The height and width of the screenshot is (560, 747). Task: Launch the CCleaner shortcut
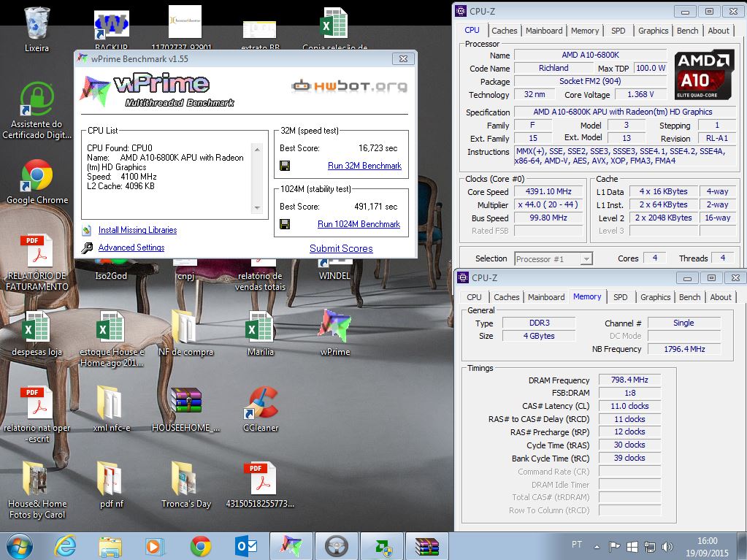[x=261, y=409]
